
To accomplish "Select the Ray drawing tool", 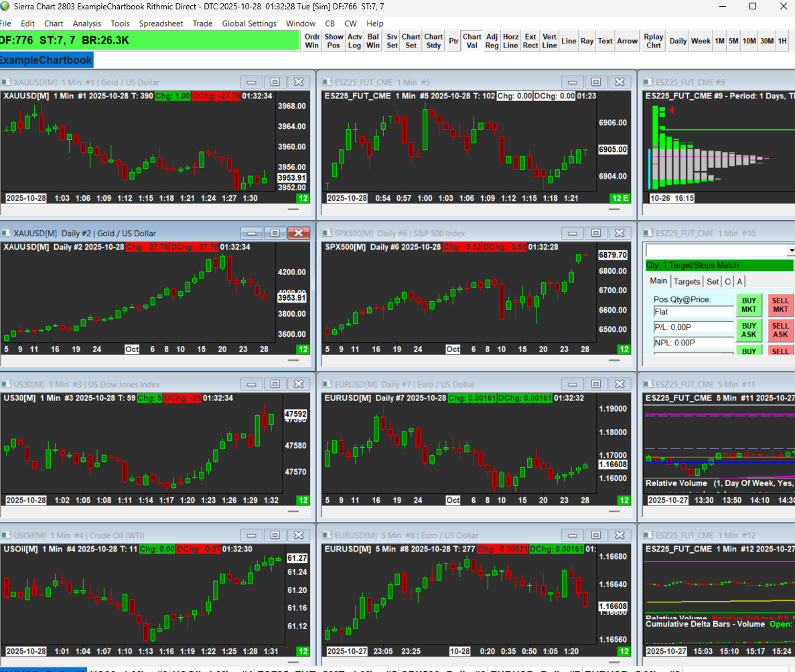I will coord(587,41).
